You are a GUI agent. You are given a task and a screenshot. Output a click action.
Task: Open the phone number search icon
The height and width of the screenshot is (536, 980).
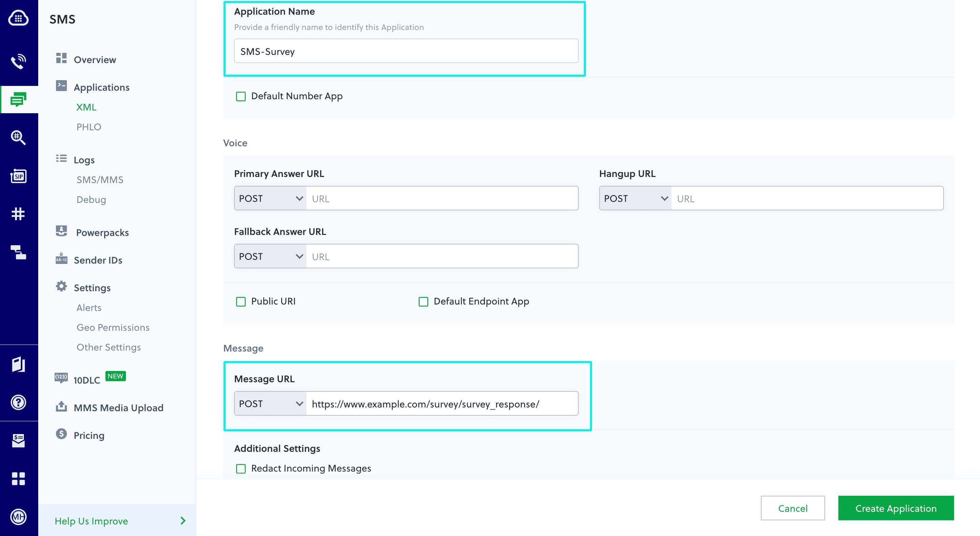(x=19, y=138)
